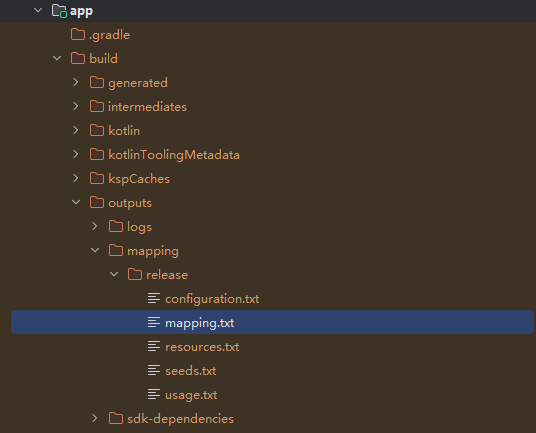Select the intermediates folder name
Image resolution: width=536 pixels, height=433 pixels.
148,107
